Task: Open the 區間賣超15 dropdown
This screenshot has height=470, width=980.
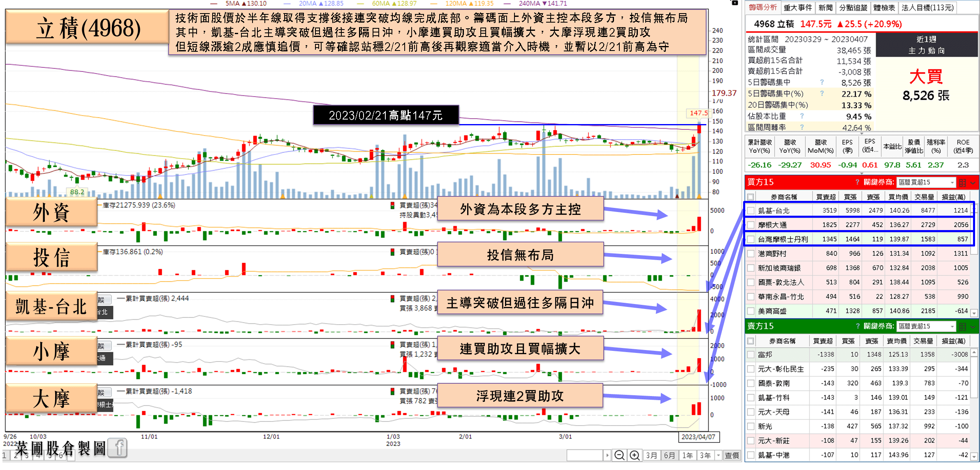Action: [x=926, y=326]
